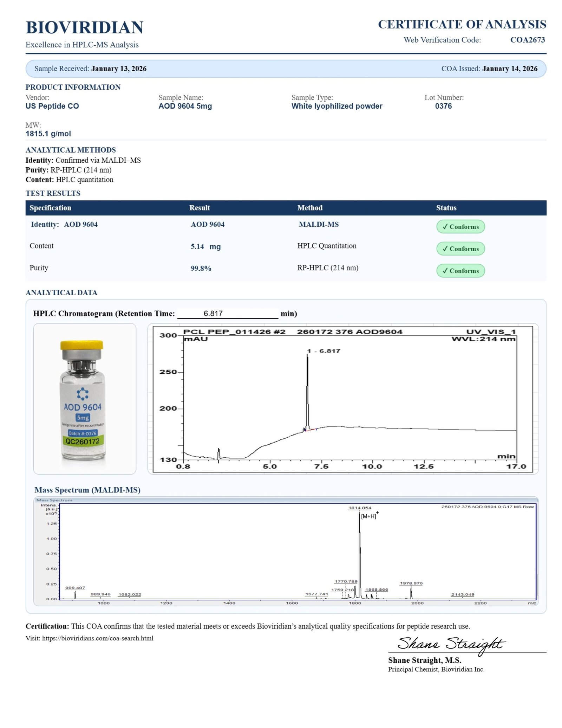Viewport: 562px width, 728px height.
Task: Click the Specification column header
Action: [x=50, y=208]
